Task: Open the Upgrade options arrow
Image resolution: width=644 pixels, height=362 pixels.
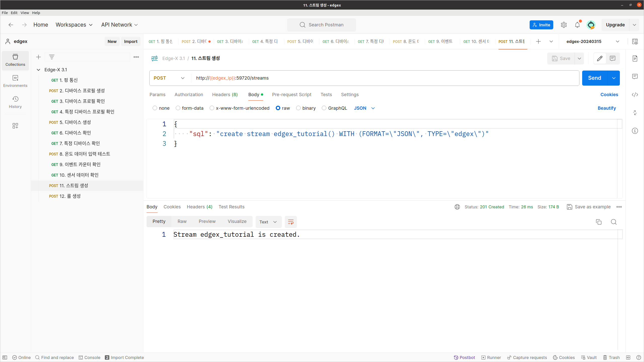Action: point(634,25)
